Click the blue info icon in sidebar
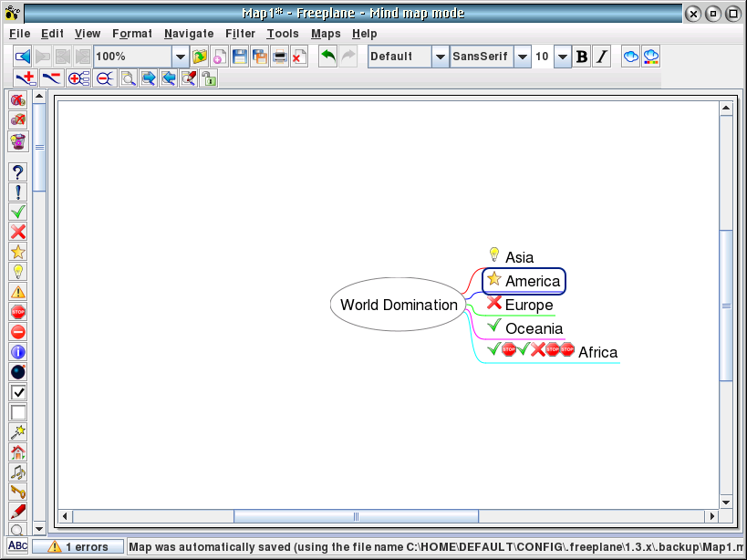Image resolution: width=747 pixels, height=560 pixels. coord(18,352)
